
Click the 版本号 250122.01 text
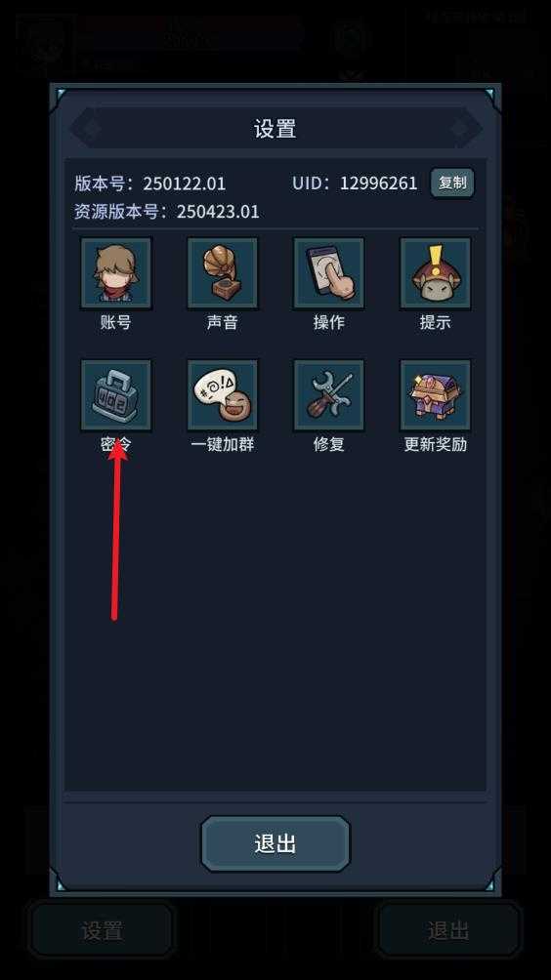click(150, 184)
